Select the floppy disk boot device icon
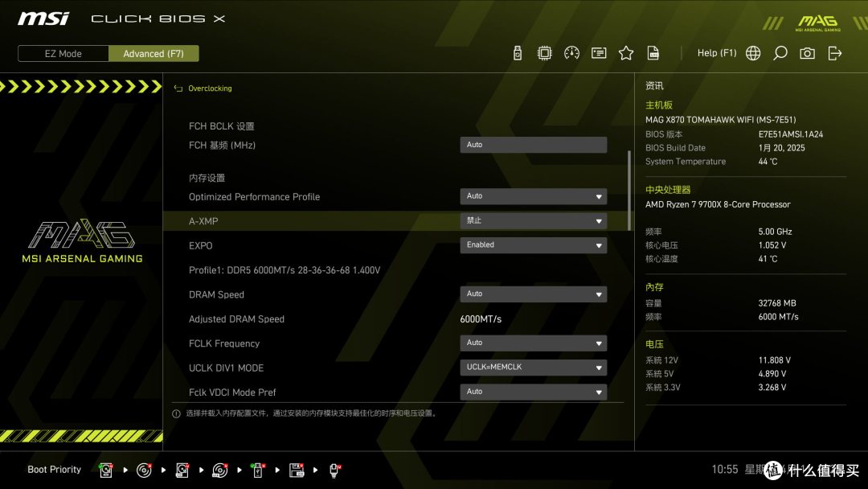Screen dimensions: 868x489 [297, 471]
